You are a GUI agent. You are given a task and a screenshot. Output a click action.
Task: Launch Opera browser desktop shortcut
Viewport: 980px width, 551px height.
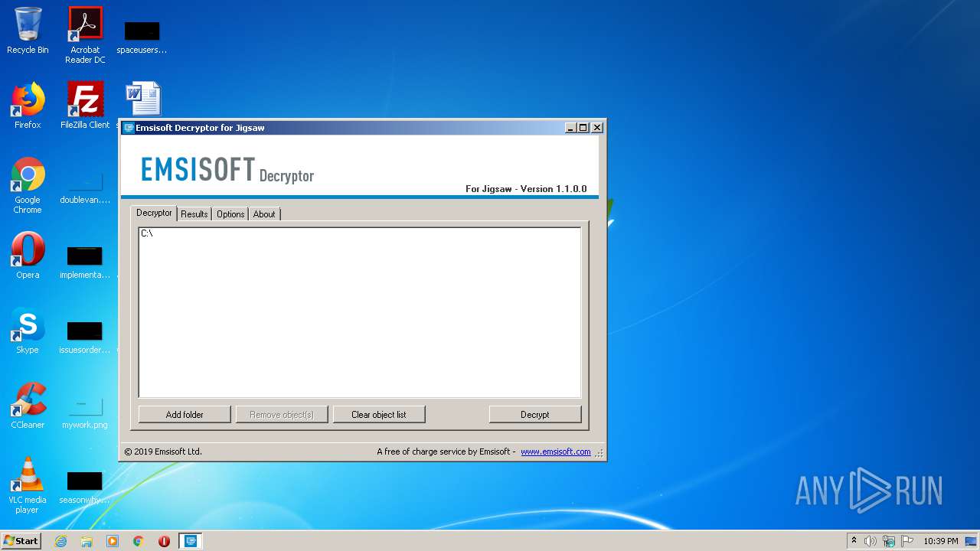(x=28, y=256)
